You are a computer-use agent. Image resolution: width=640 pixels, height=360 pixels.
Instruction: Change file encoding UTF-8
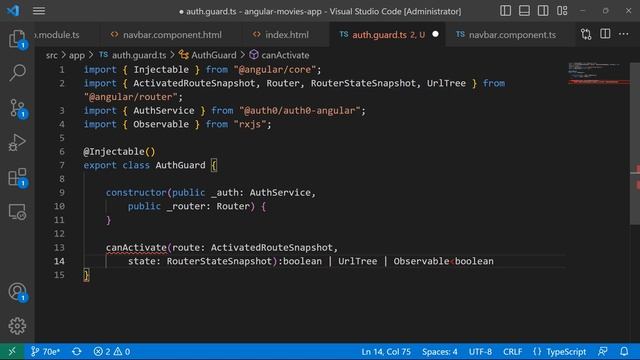coord(480,351)
